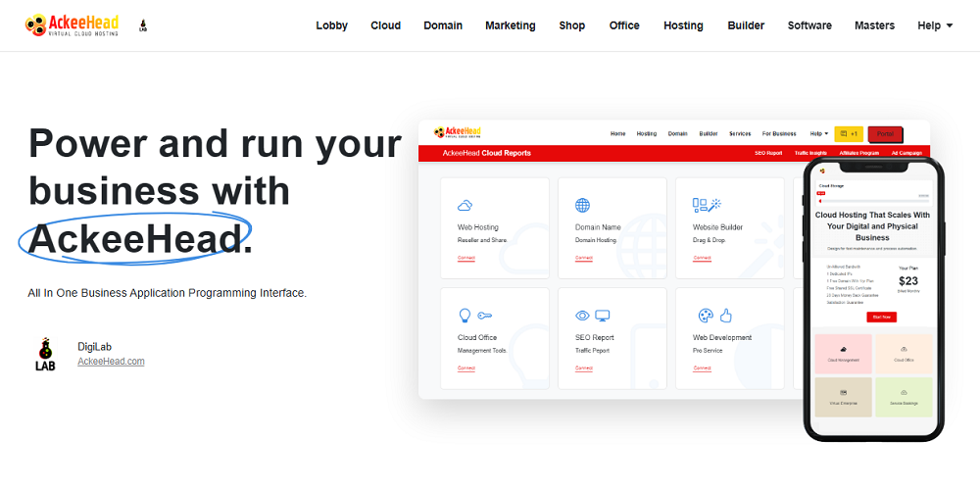980x490 pixels.
Task: Open the Cloud menu item
Action: click(x=385, y=25)
